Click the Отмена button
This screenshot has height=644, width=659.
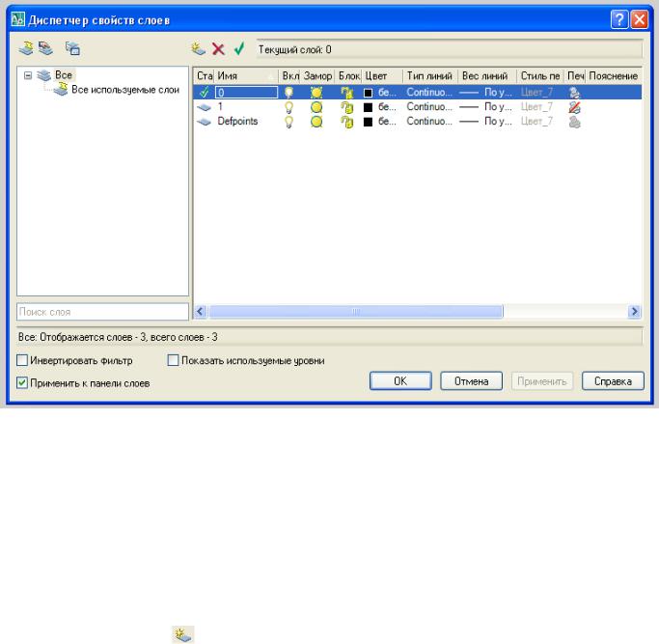coord(471,381)
